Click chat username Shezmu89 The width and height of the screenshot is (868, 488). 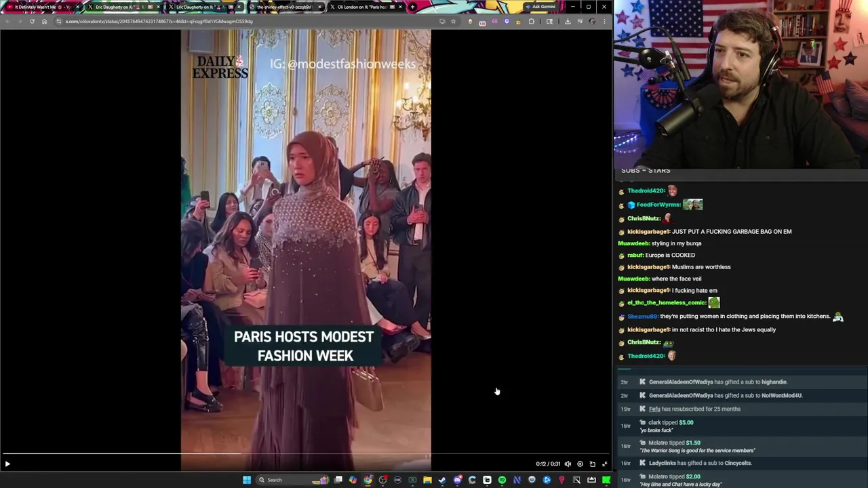click(x=642, y=317)
